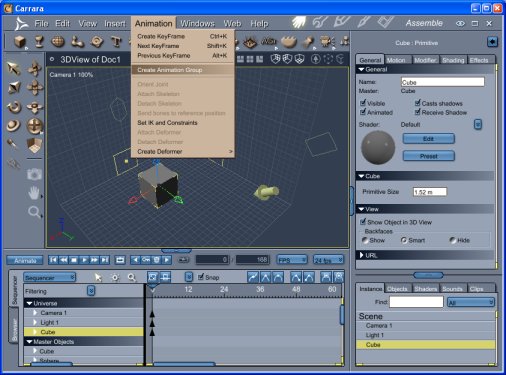Open the 24 fps dropdown
The image size is (506, 375).
click(x=329, y=260)
